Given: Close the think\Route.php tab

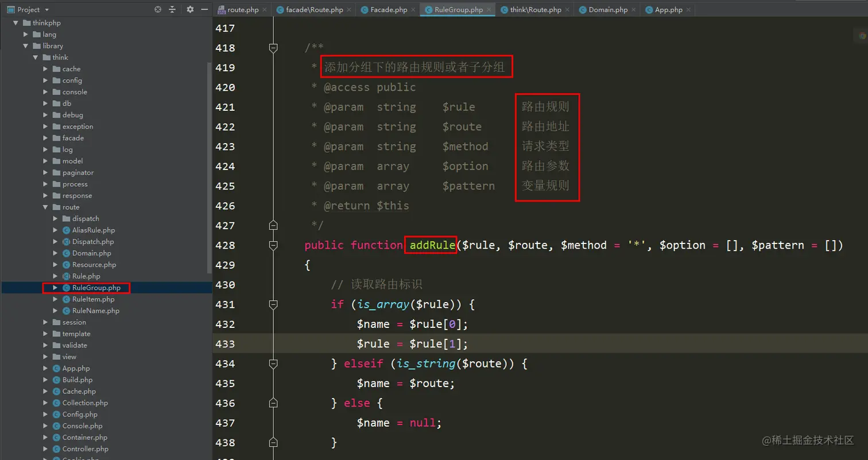Looking at the screenshot, I should click(567, 10).
